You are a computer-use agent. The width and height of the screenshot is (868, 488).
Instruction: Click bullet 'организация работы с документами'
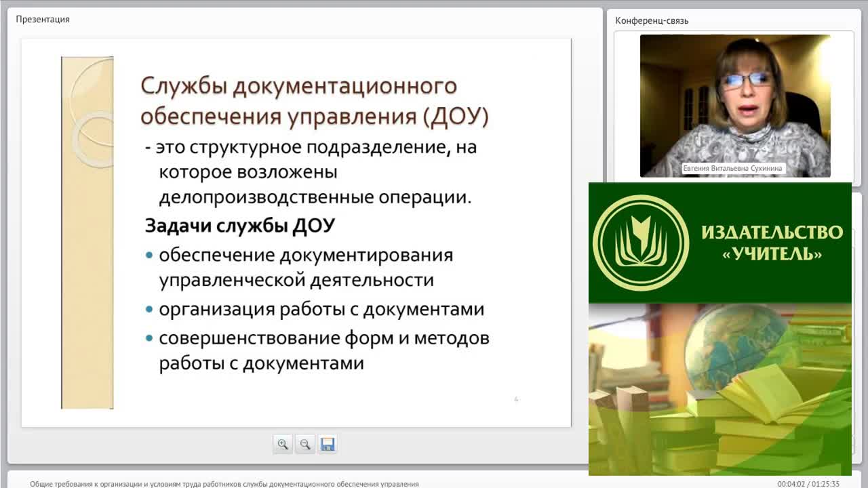[x=321, y=310]
